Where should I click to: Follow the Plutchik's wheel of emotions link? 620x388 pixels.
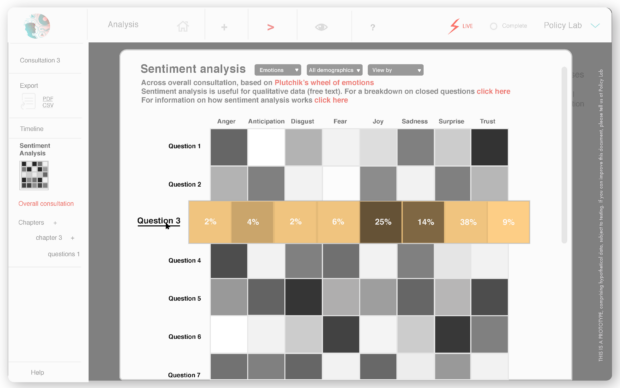coord(324,82)
